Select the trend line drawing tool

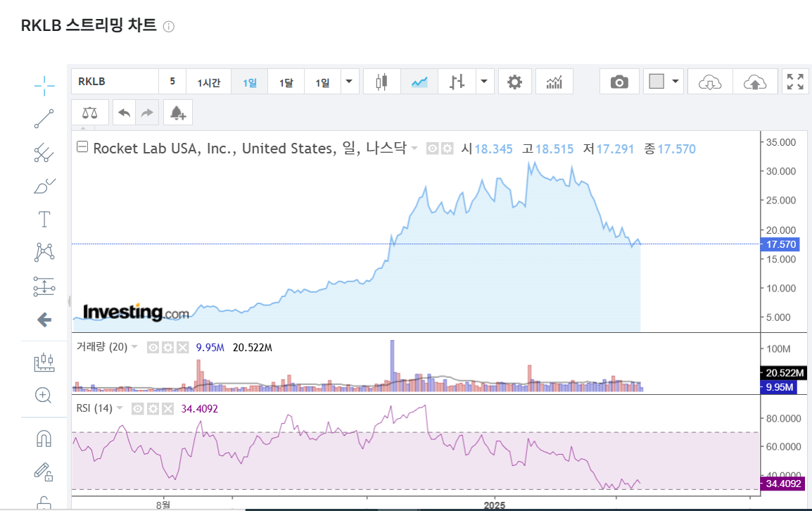pos(44,119)
